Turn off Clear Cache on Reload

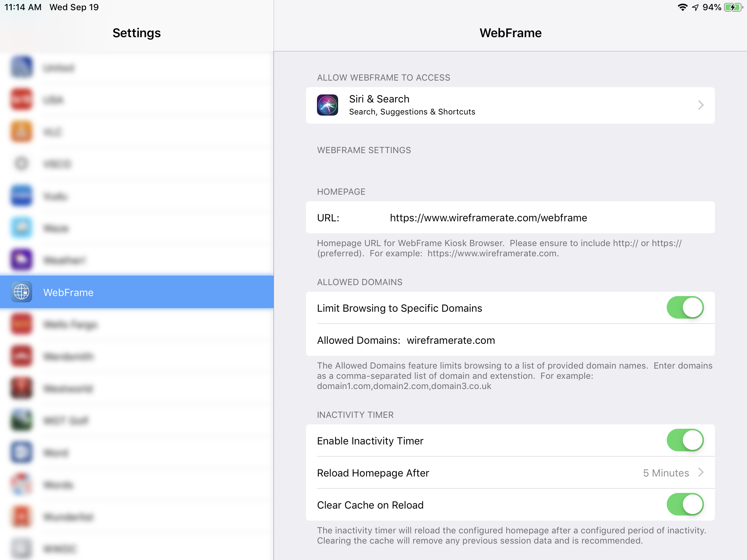685,504
